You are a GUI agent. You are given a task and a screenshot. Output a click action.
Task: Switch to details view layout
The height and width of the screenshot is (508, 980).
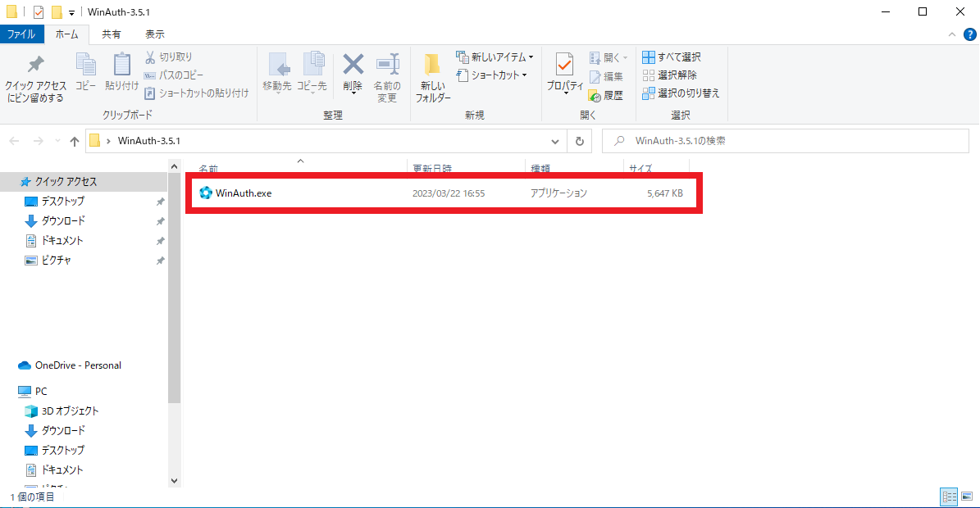950,497
